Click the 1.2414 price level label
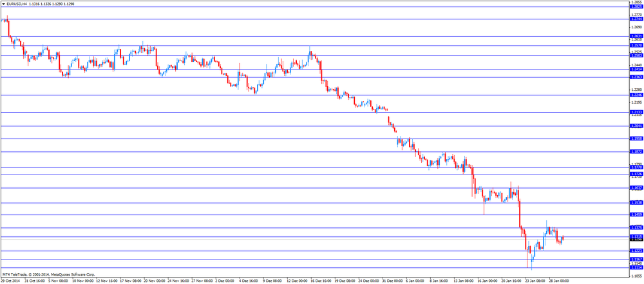Screen dimensions: 644x284 [636, 69]
